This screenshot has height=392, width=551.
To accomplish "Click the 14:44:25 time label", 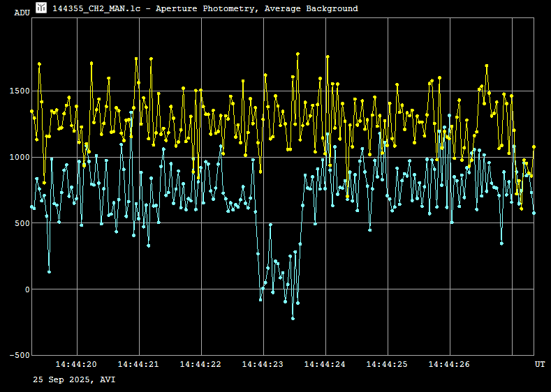I will (x=387, y=364).
